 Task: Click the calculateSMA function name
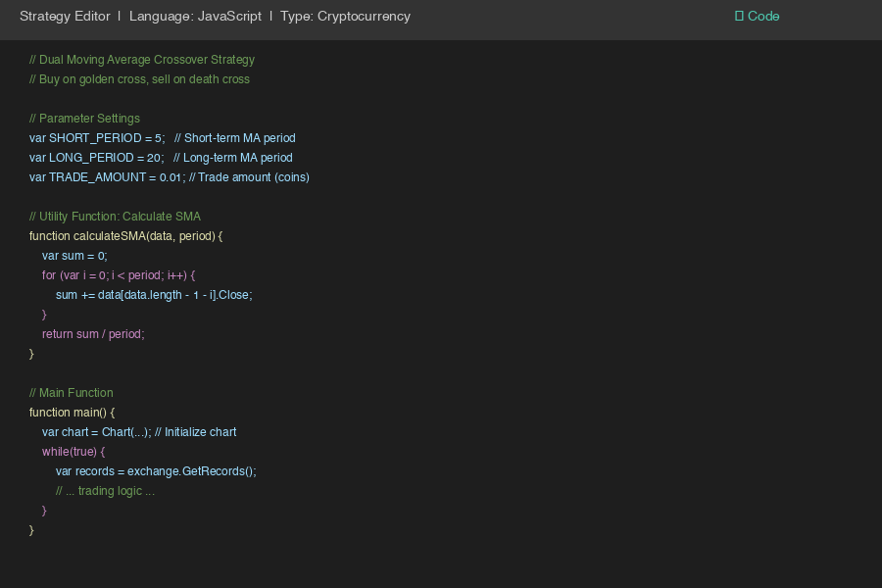click(x=108, y=235)
